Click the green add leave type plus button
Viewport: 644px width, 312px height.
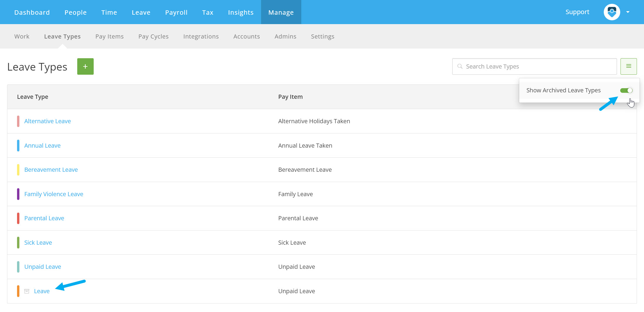coord(85,66)
